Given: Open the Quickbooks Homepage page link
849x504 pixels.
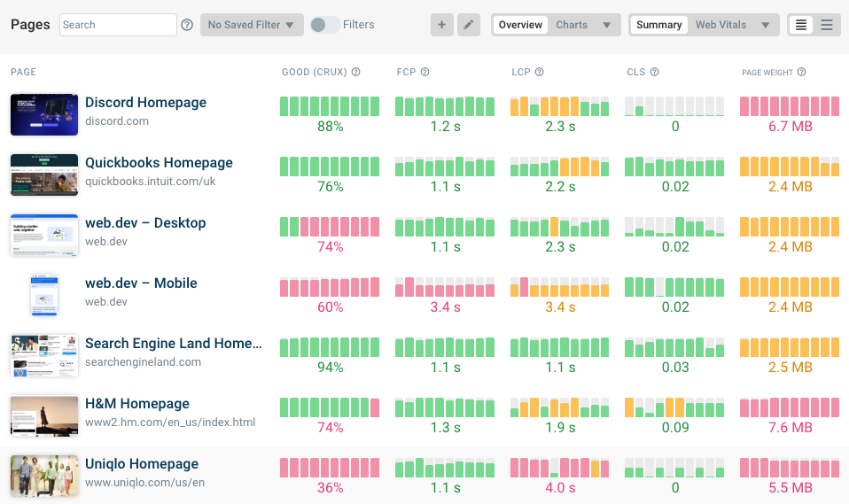Looking at the screenshot, I should pyautogui.click(x=159, y=162).
